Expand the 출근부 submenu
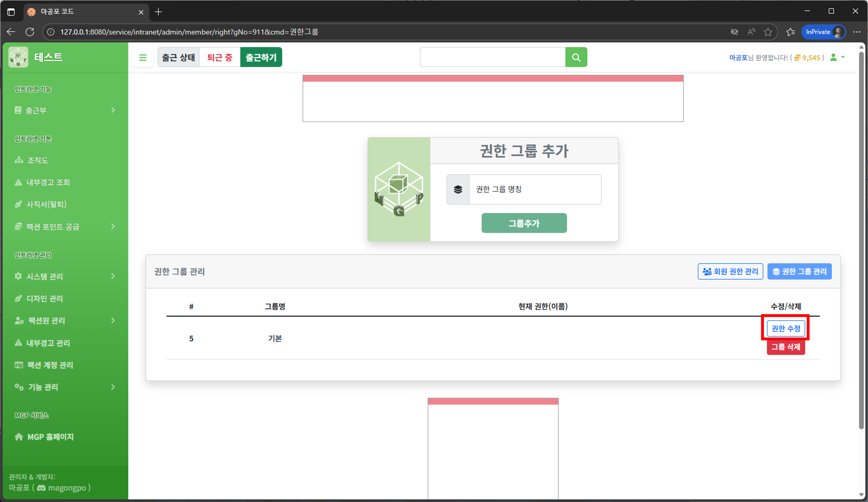868x502 pixels. pyautogui.click(x=113, y=110)
